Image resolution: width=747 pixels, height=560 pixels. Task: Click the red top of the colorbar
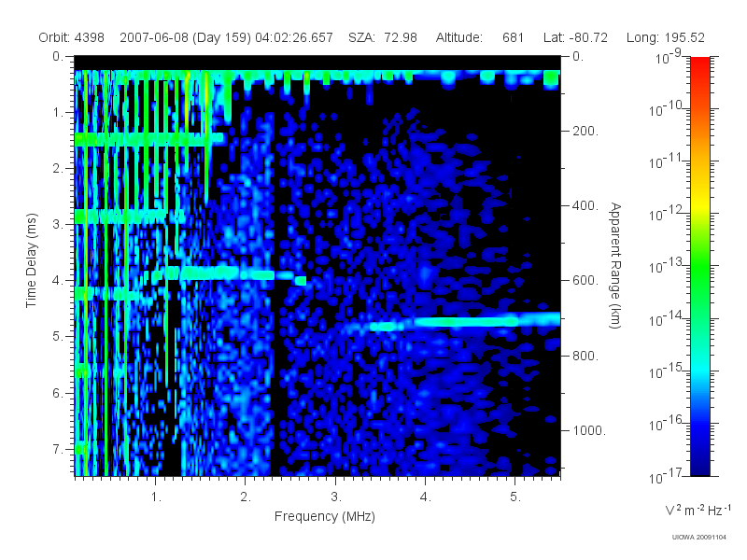pos(699,66)
